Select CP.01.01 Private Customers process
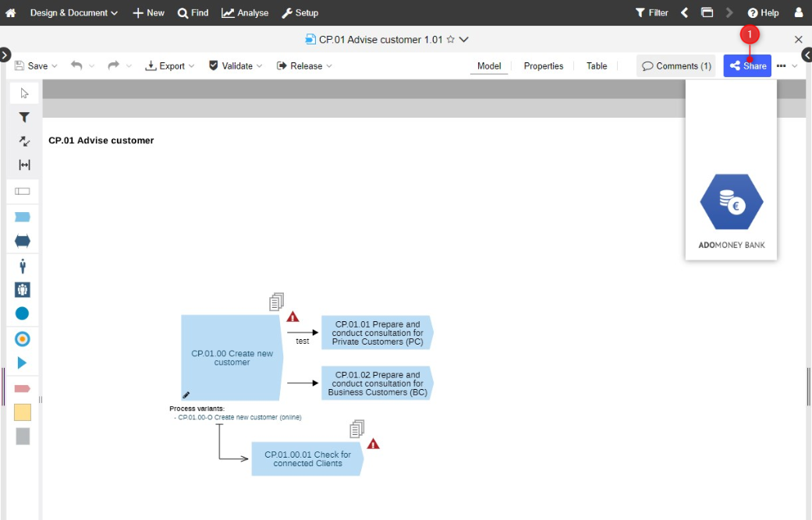 378,333
